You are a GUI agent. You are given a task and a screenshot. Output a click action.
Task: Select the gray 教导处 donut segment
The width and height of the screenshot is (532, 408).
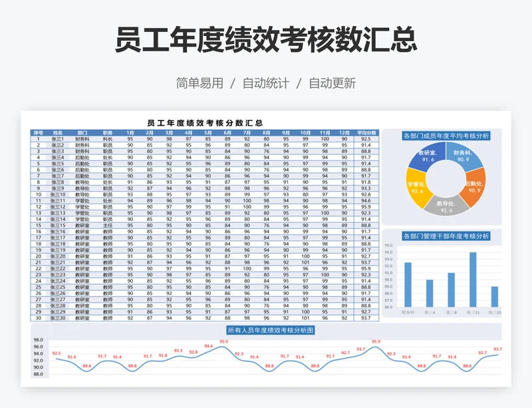pyautogui.click(x=446, y=206)
